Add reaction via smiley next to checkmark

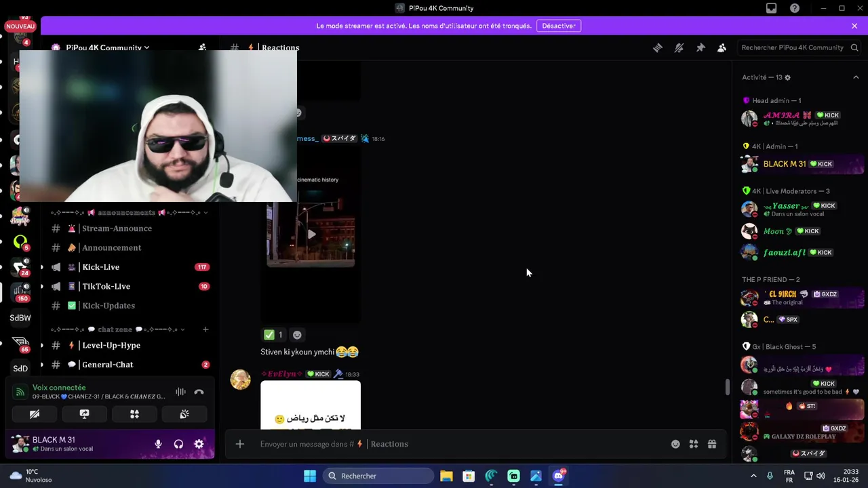[297, 335]
